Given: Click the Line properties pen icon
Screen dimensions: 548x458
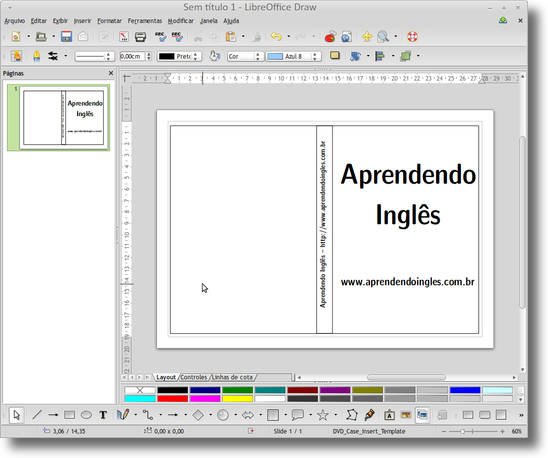Looking at the screenshot, I should tap(36, 56).
